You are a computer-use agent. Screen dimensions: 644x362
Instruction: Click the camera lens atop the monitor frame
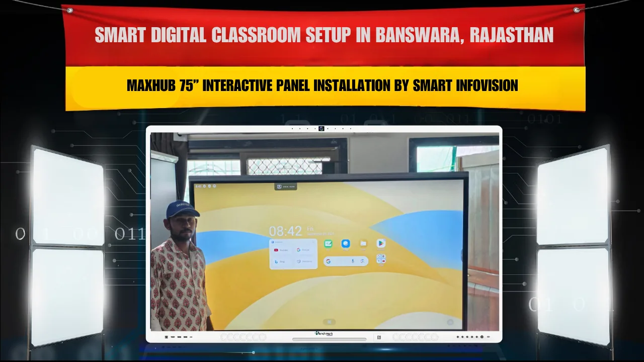tap(321, 129)
